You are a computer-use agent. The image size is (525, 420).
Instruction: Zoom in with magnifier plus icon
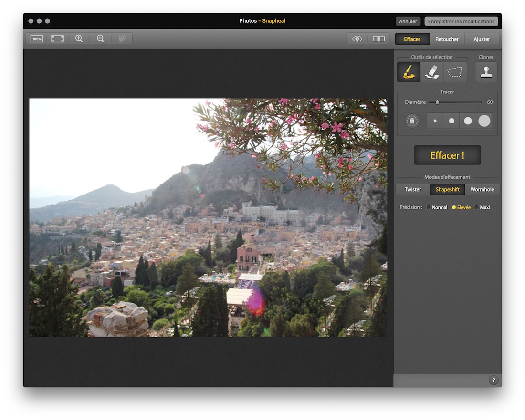[x=79, y=39]
